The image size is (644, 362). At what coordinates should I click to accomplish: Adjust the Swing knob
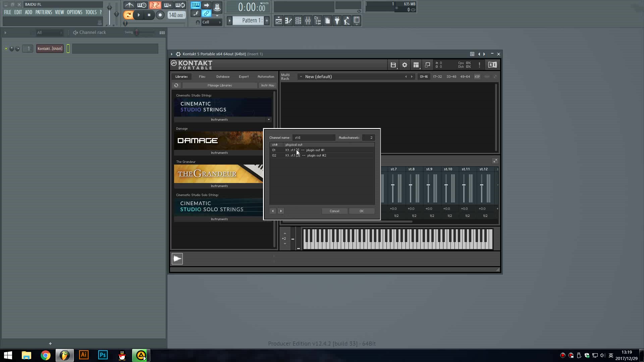137,32
